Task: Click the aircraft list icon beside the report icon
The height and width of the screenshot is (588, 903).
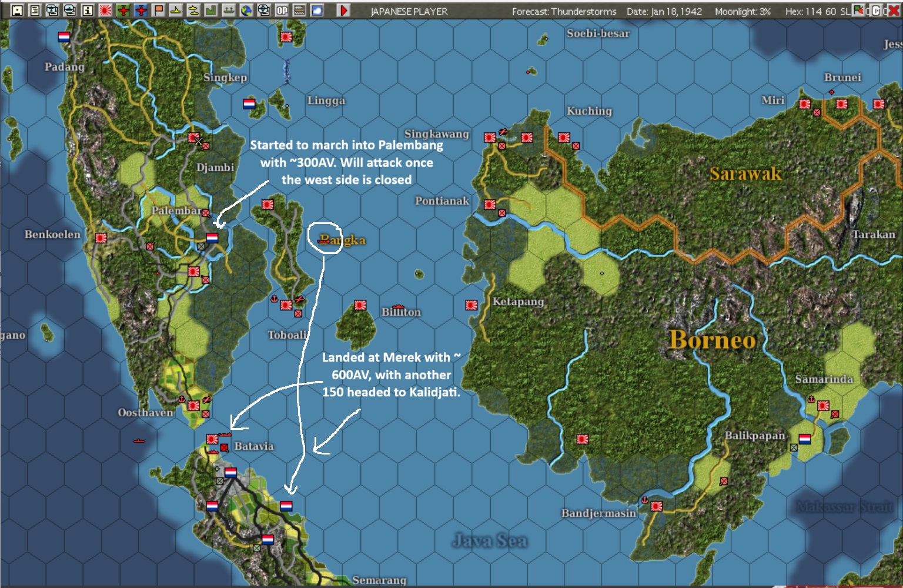Action: pyautogui.click(x=52, y=10)
